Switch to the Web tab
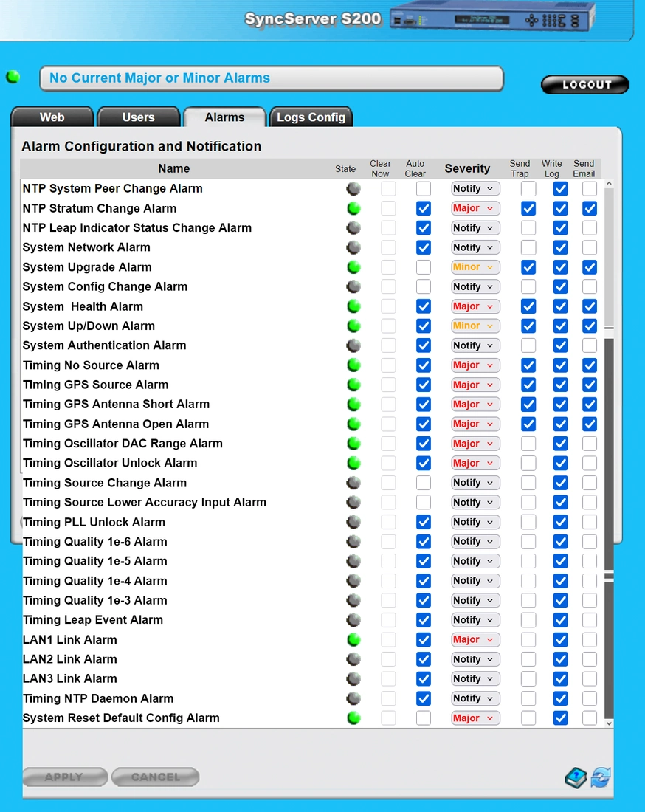This screenshot has width=645, height=812. [52, 117]
